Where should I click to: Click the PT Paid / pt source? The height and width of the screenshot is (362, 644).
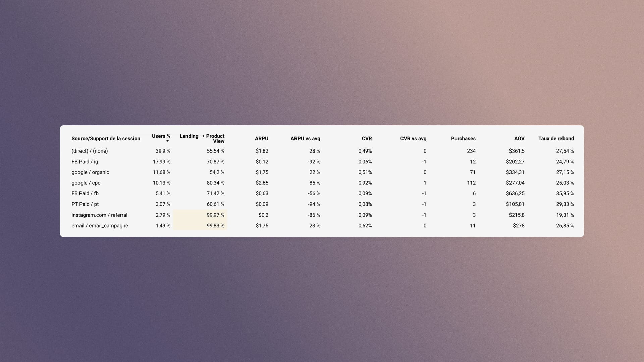pos(85,204)
